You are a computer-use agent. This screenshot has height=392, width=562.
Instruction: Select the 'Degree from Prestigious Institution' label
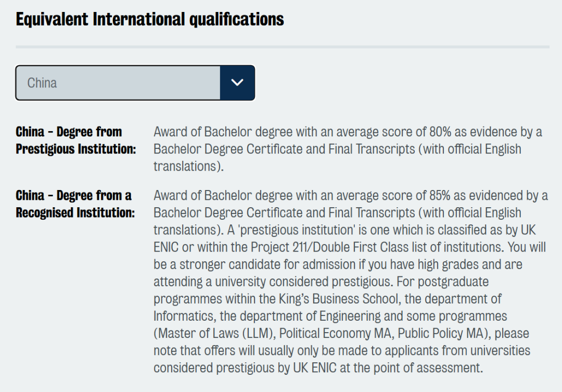[75, 140]
